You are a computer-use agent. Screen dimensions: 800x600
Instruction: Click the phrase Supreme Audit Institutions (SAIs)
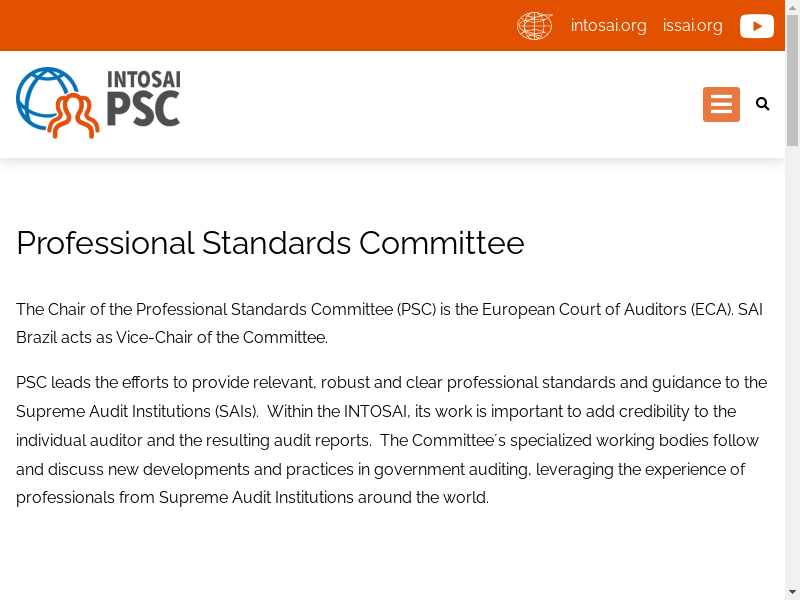point(137,412)
